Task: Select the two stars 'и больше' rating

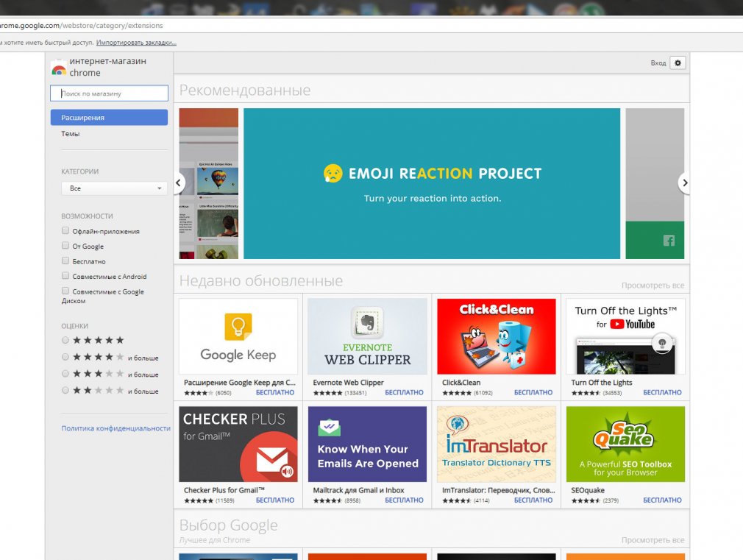Action: tap(65, 390)
